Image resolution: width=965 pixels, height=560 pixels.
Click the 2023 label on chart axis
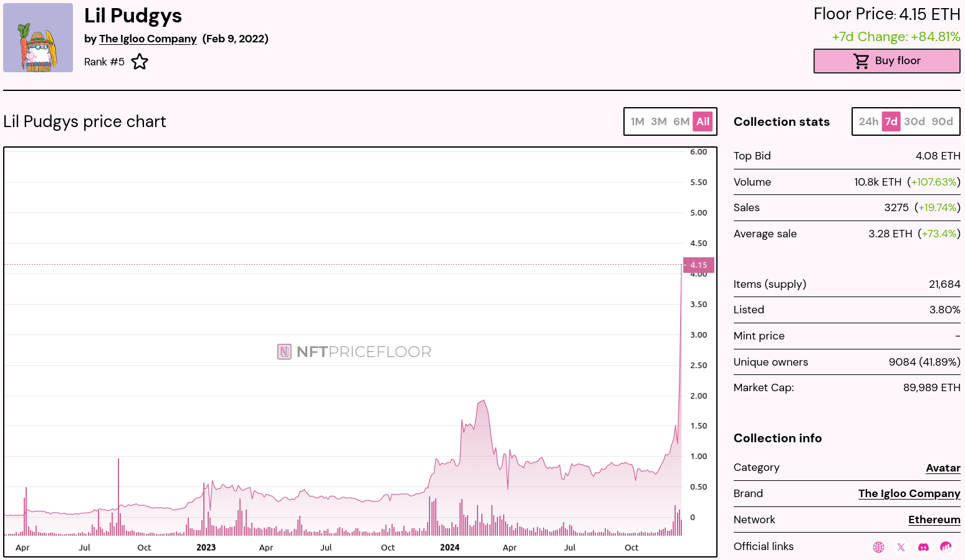coord(206,548)
